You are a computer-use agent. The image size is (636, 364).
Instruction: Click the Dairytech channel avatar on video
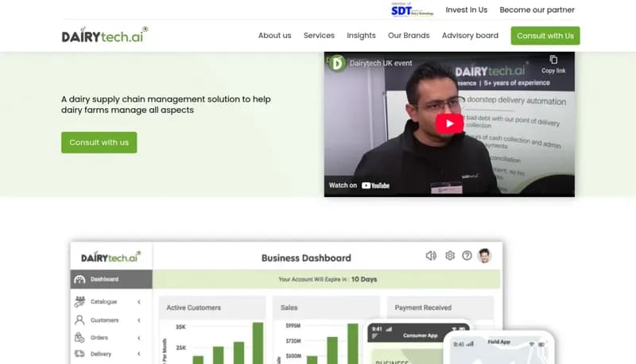[x=337, y=64]
